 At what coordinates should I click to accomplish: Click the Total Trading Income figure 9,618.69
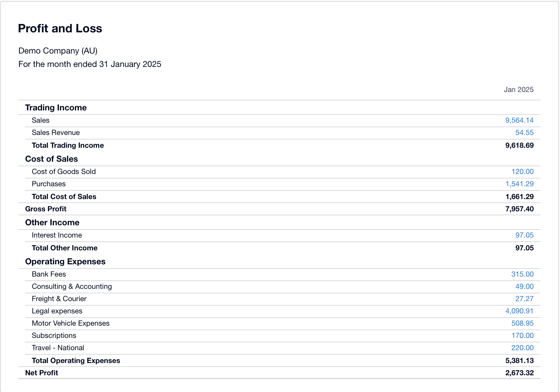click(519, 145)
